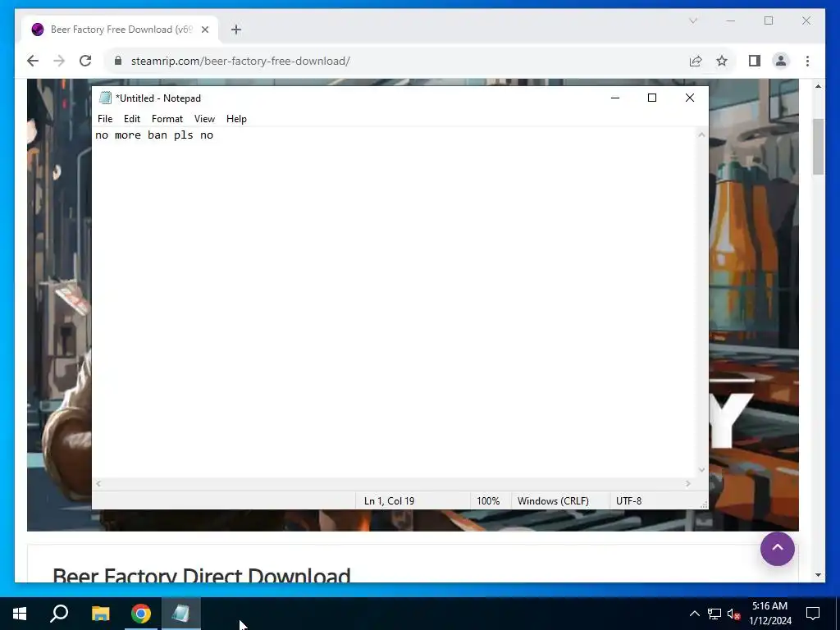Image resolution: width=840 pixels, height=630 pixels.
Task: Click the 'Windows (CRLF)' status text
Action: point(553,501)
